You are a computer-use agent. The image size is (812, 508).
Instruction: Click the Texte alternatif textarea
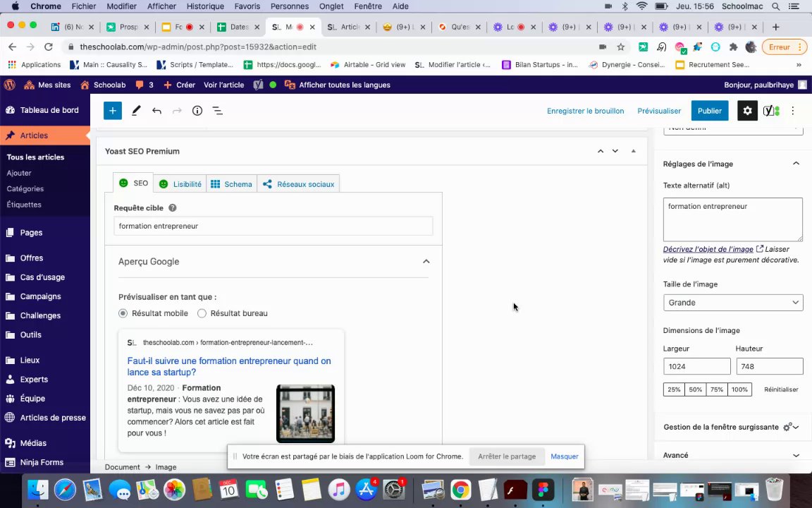[x=733, y=219]
